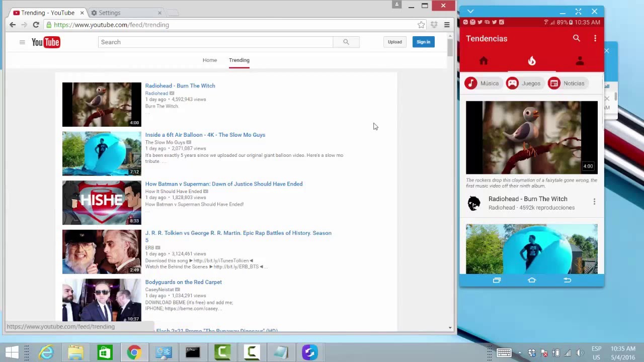
Task: Tap the phone's recent apps button
Action: click(497, 280)
